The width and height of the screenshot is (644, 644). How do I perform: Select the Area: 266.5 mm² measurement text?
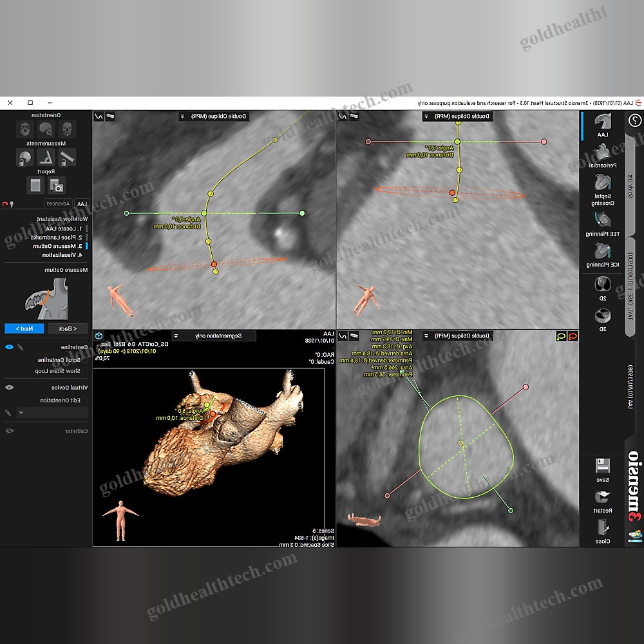click(392, 367)
